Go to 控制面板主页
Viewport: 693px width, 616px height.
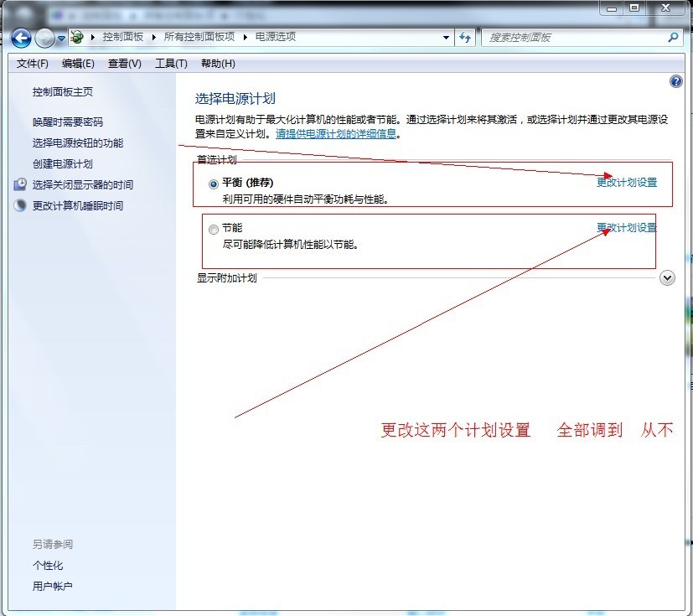coord(62,92)
